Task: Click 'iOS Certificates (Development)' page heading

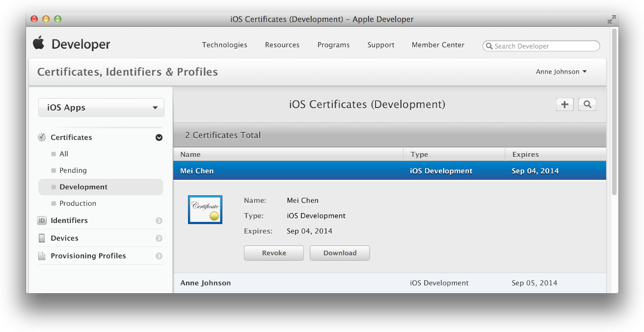Action: (x=367, y=105)
